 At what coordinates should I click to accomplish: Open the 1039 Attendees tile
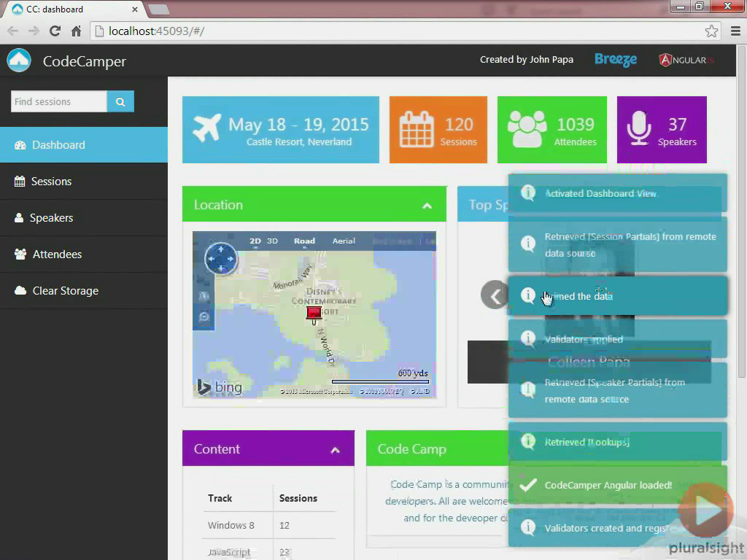click(552, 130)
